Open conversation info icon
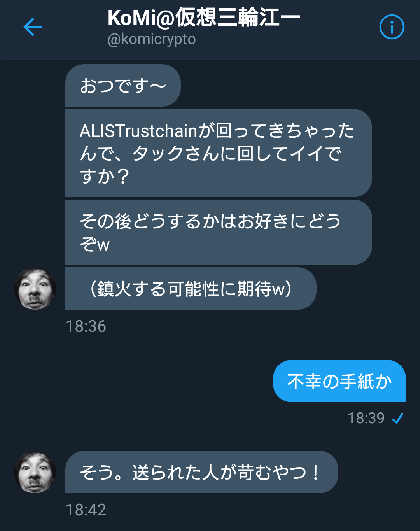 click(392, 27)
